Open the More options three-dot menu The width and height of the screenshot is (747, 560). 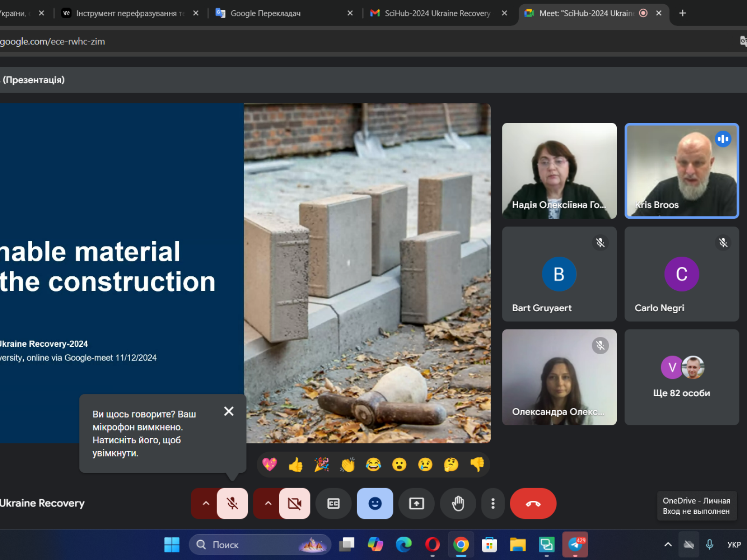(x=493, y=504)
